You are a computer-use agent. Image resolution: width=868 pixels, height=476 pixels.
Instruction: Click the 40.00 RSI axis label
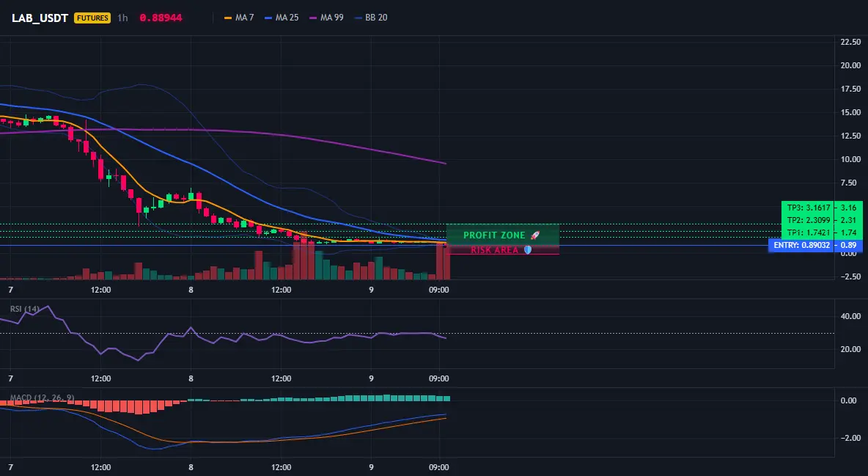(x=850, y=316)
